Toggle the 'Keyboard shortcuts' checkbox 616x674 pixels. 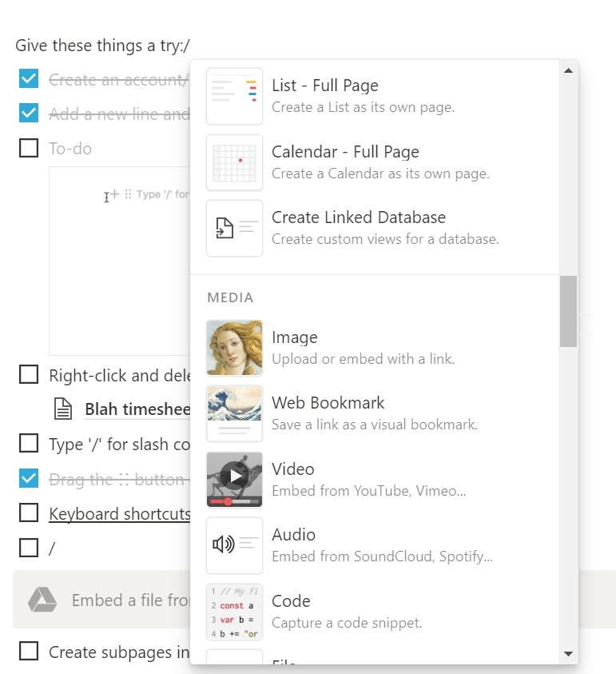pos(29,512)
